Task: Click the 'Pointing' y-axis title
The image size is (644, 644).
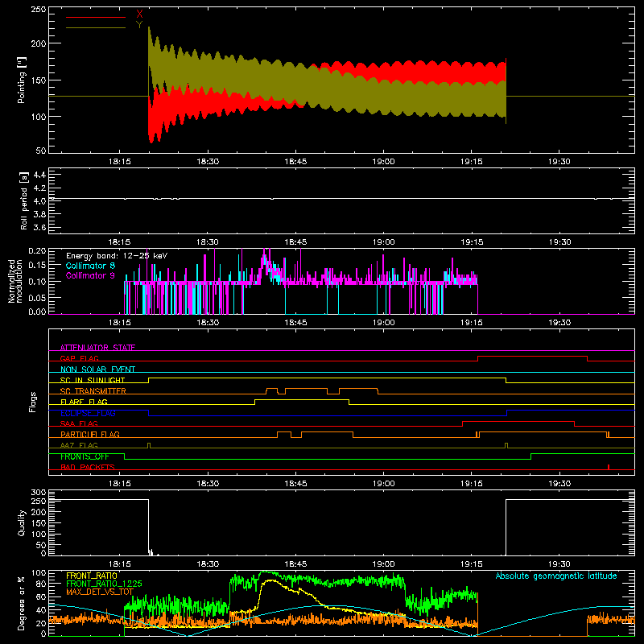Action: pyautogui.click(x=22, y=80)
